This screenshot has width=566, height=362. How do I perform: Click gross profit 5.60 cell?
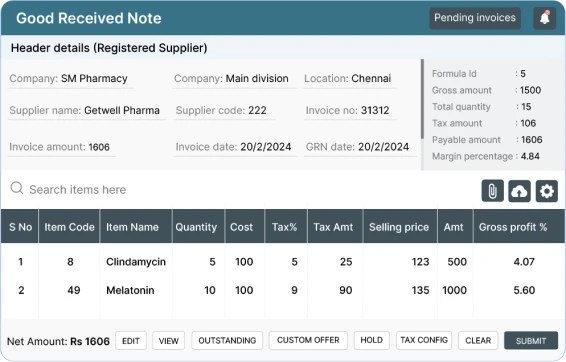point(524,290)
